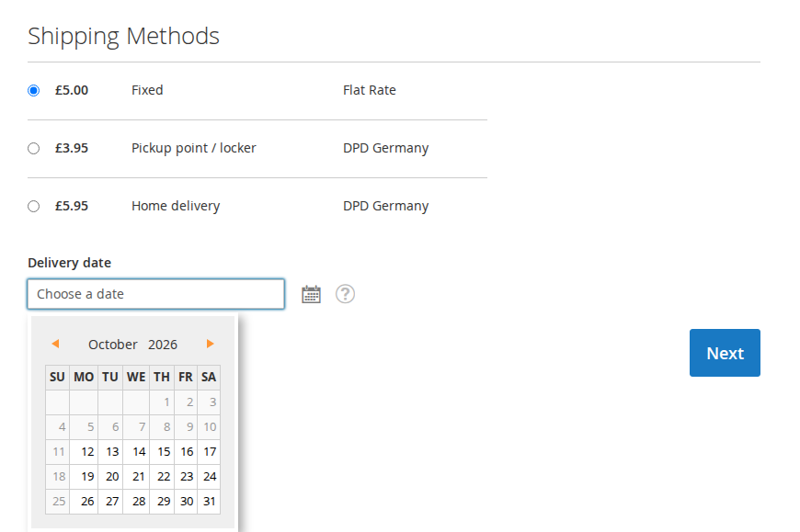This screenshot has width=800, height=532.
Task: Click the 'Pickup point / locker' label
Action: (x=194, y=148)
